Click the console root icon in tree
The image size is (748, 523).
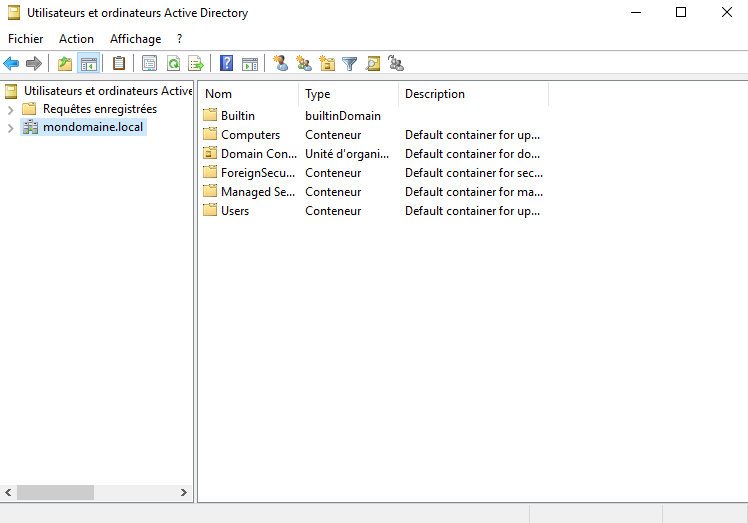coord(11,91)
